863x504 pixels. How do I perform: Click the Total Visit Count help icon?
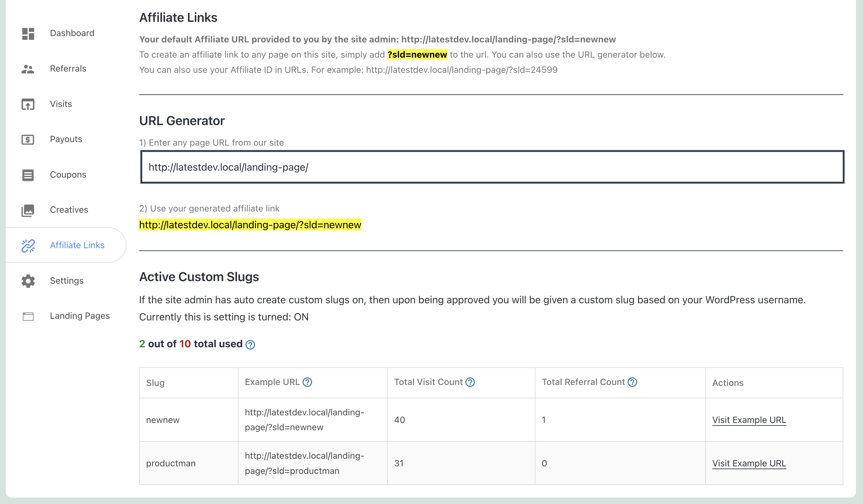point(470,382)
